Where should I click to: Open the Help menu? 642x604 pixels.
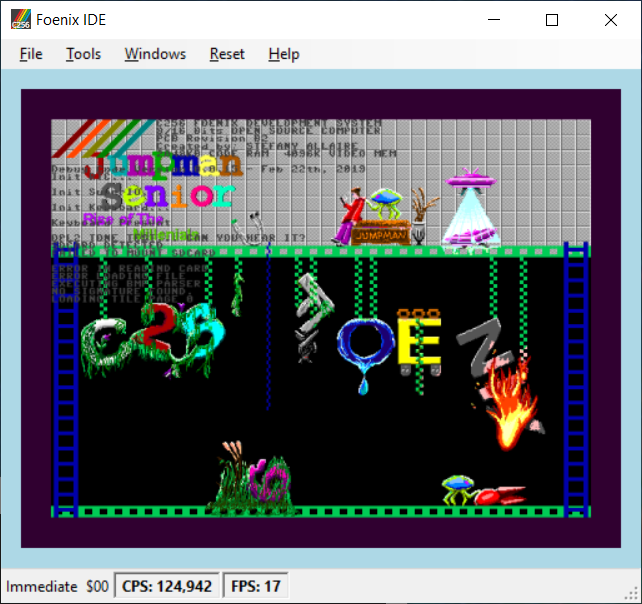click(x=284, y=54)
